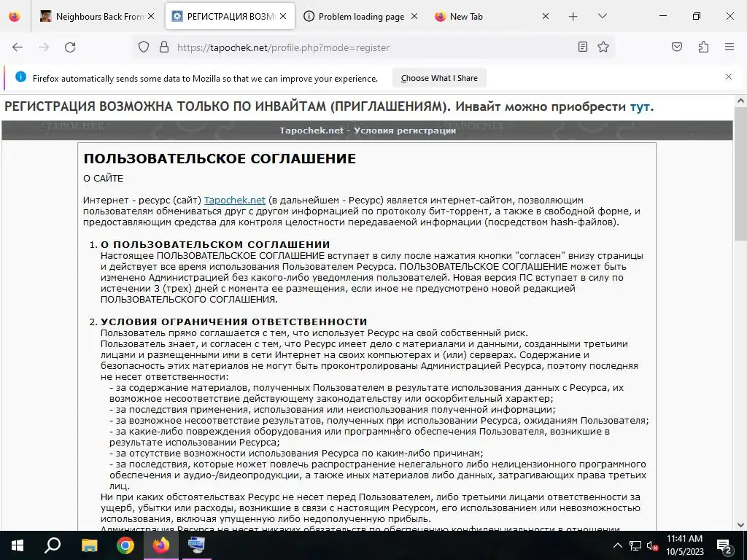This screenshot has width=747, height=560.
Task: Switch to Neighbours Back From tab
Action: (x=98, y=17)
